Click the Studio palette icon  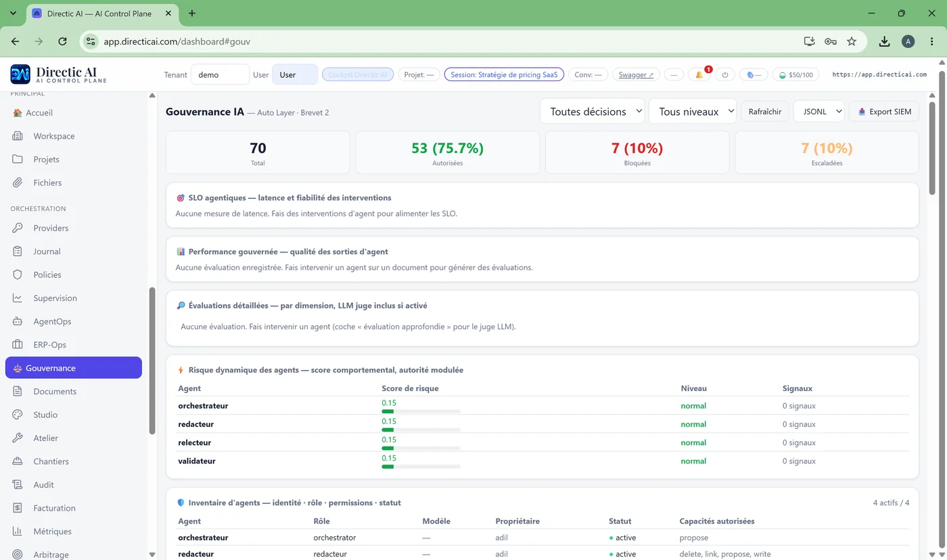18,415
